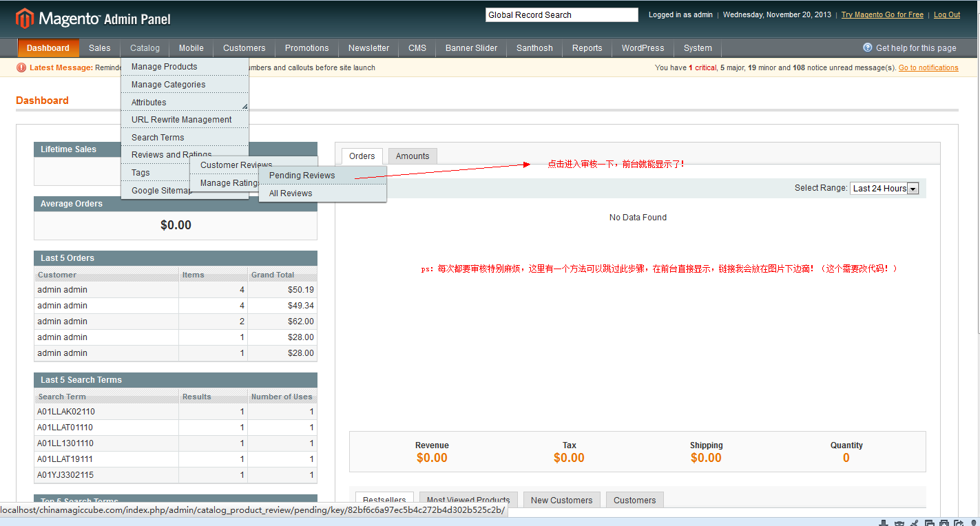Viewport: 980px width, 526px height.
Task: Click search term A01LL1301110
Action: click(65, 443)
